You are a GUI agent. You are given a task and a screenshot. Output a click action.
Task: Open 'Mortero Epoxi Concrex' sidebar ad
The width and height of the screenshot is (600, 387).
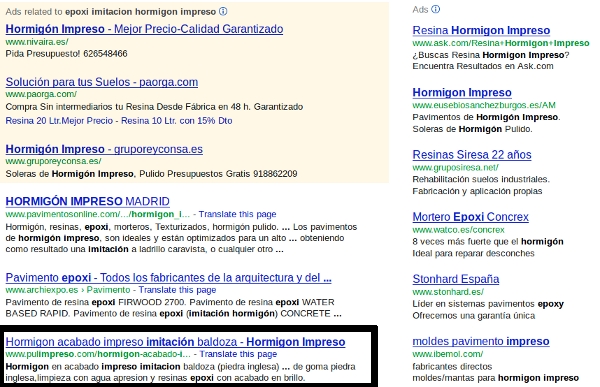[x=470, y=217]
